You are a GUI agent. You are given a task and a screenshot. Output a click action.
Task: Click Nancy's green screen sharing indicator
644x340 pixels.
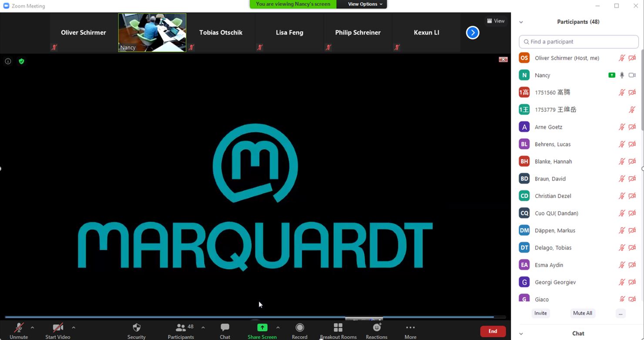coord(611,75)
